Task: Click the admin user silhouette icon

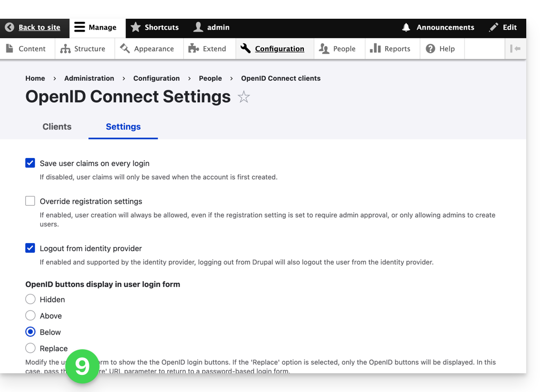Action: pos(198,27)
